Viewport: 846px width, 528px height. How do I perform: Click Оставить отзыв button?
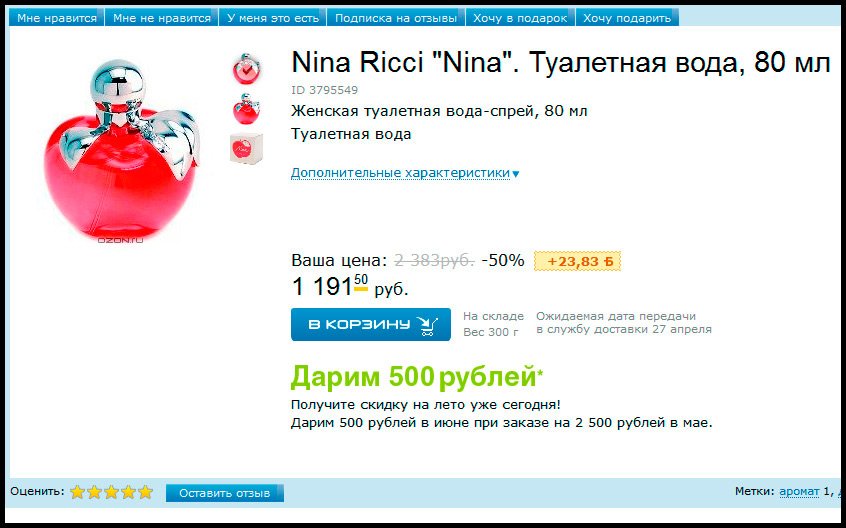[224, 493]
